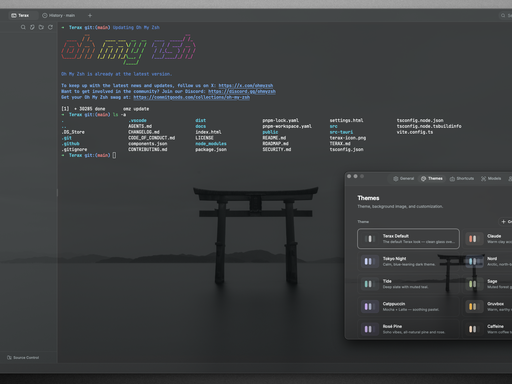Viewport: 512px width, 384px height.
Task: Click 'settings.html' in the terminal listing
Action: (x=346, y=121)
